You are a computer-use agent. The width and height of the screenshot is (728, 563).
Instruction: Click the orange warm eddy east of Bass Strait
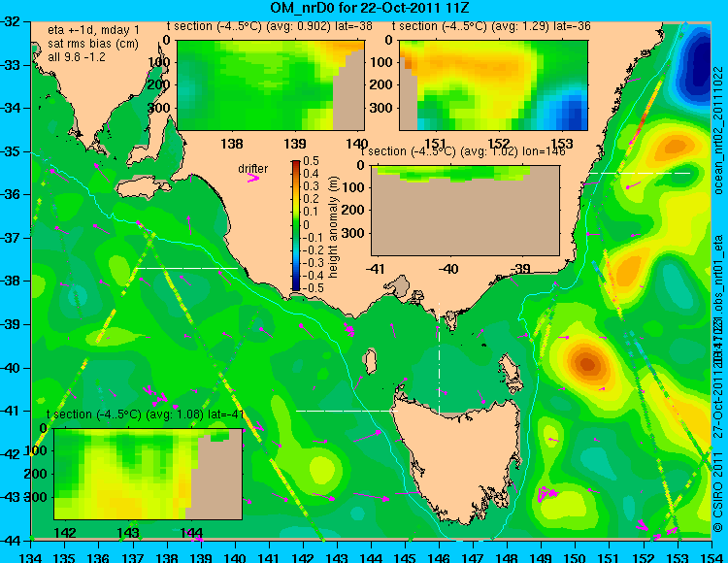587,363
